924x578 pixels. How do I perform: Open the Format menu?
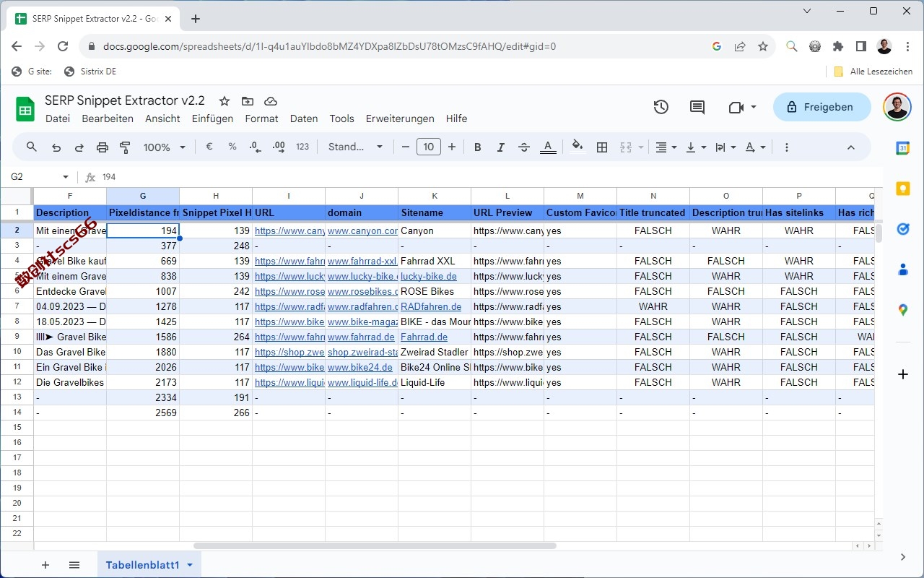coord(261,118)
